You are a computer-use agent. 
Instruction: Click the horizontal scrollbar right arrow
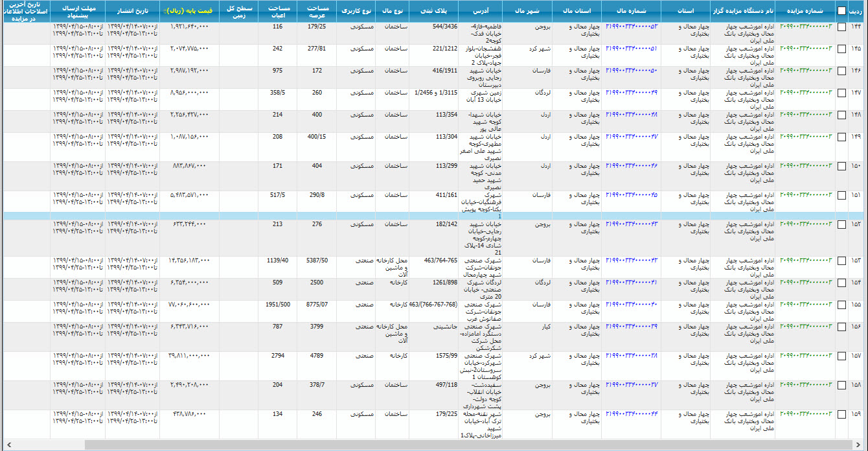click(862, 445)
